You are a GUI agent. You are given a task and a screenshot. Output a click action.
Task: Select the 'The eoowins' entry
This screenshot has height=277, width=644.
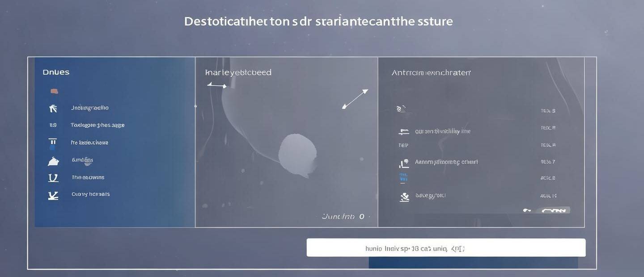[88, 177]
